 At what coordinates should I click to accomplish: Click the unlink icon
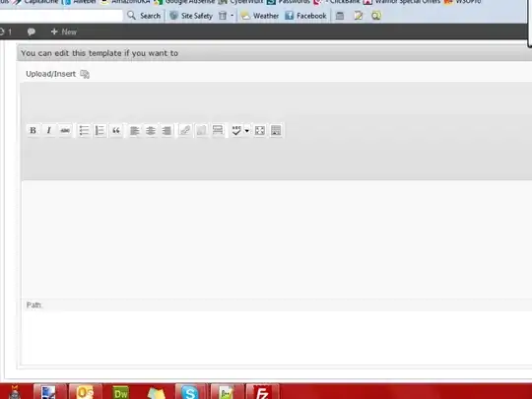point(201,130)
